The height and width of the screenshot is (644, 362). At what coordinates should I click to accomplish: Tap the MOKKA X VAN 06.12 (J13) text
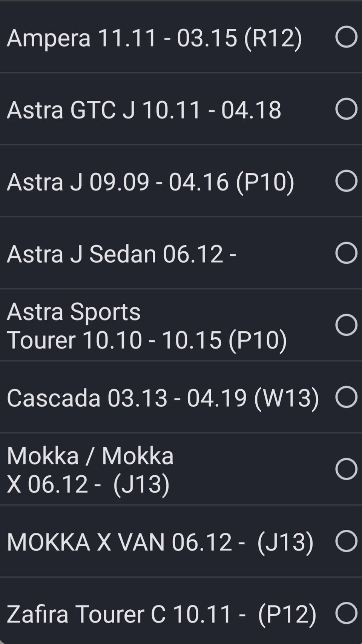pyautogui.click(x=160, y=542)
